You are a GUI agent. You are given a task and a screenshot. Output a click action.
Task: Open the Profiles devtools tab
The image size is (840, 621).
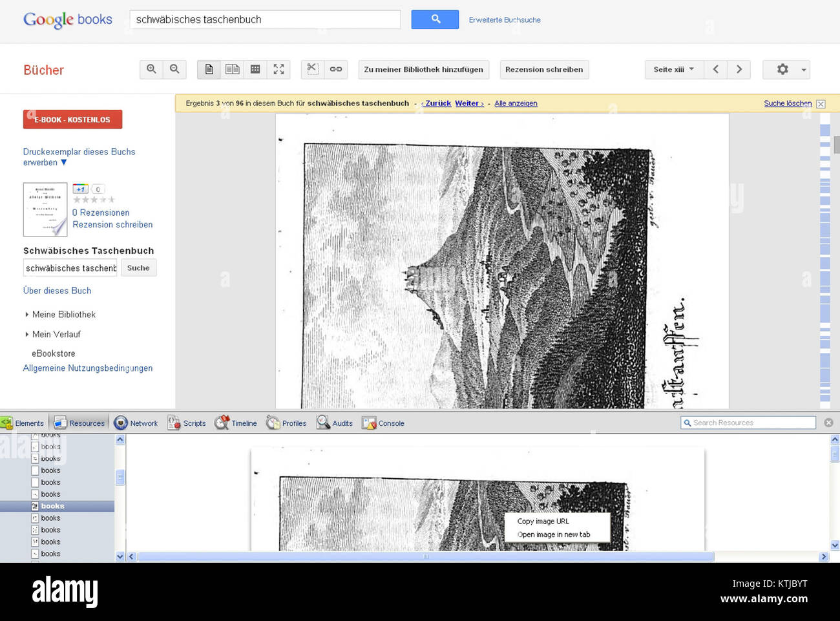tap(286, 423)
